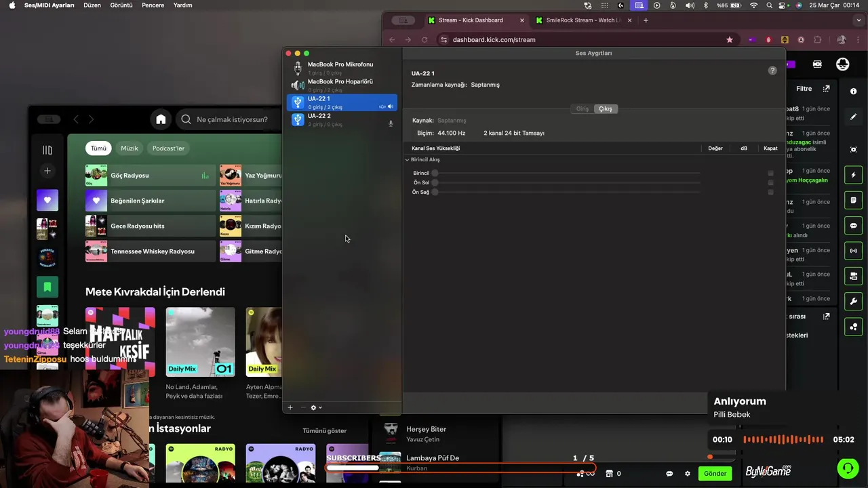Open liked songs heart tile in Spotify sidebar
Screen dimensions: 868x488
pos(47,200)
